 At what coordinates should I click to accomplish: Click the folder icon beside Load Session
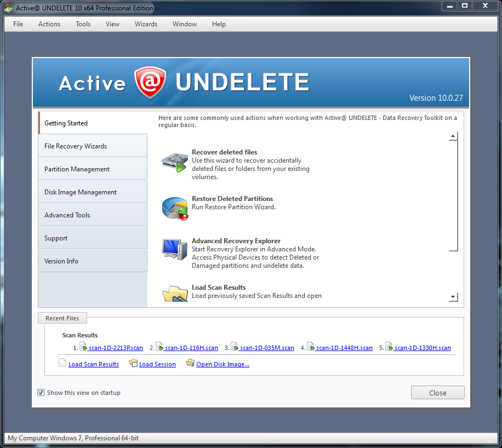[x=133, y=363]
